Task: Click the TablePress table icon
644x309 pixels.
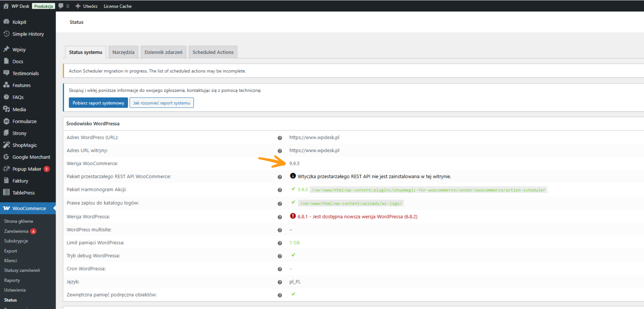Action: (6, 192)
